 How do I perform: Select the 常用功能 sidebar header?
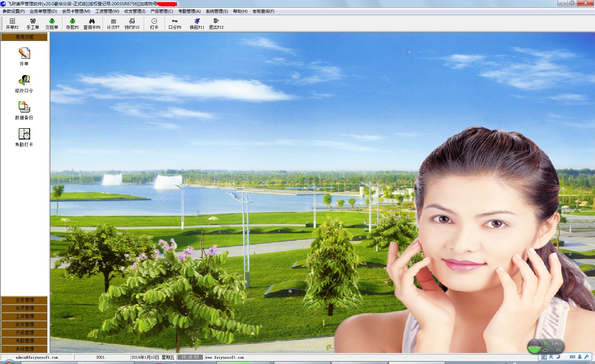(24, 37)
